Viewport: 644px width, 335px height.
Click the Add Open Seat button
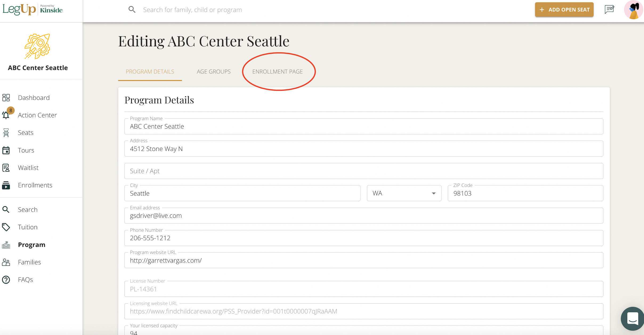pyautogui.click(x=564, y=10)
